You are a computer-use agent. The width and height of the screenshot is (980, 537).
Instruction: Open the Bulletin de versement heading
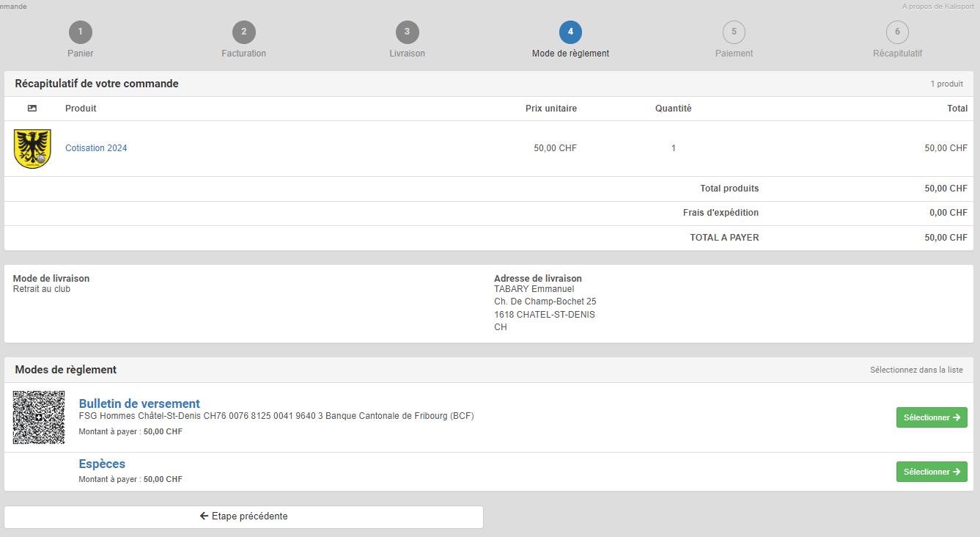(139, 403)
